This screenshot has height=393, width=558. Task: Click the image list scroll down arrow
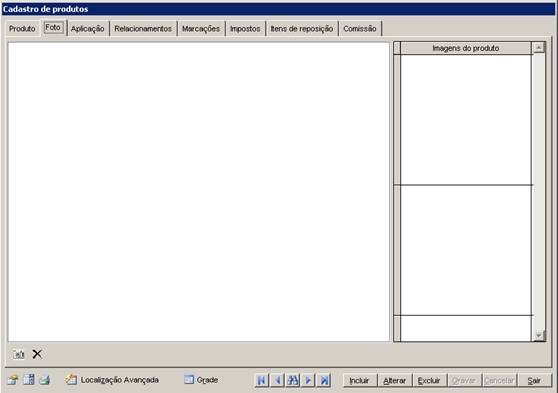pyautogui.click(x=539, y=335)
